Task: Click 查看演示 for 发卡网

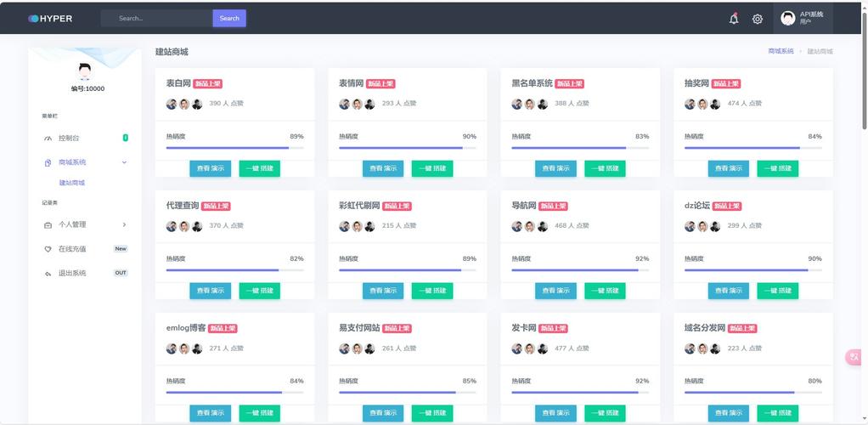Action: tap(555, 413)
